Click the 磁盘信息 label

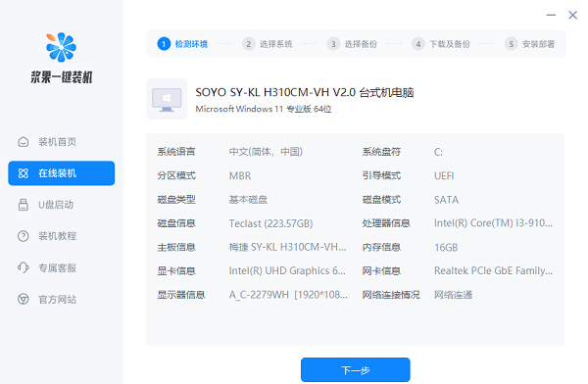176,223
